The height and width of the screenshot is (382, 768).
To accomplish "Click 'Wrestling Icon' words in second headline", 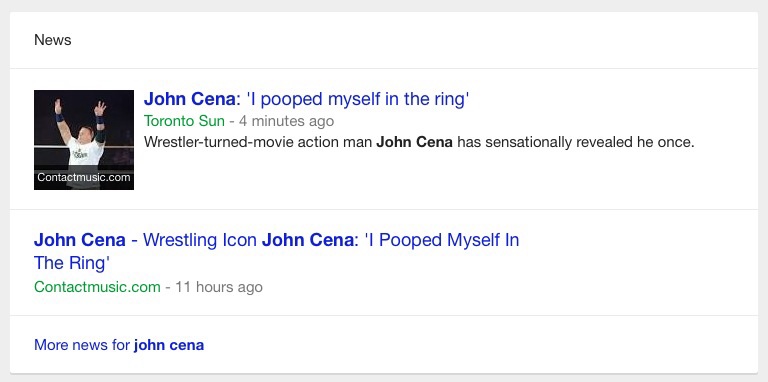I will [x=200, y=240].
